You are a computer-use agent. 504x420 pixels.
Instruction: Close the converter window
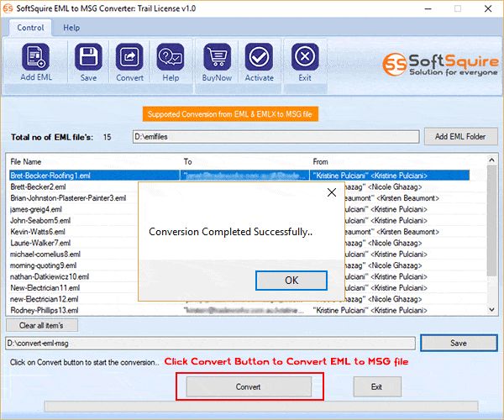[x=488, y=8]
